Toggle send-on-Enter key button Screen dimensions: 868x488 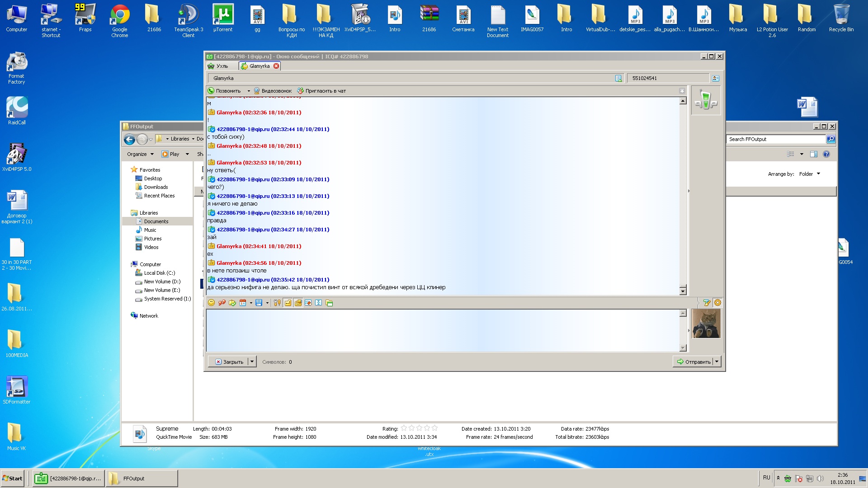[288, 303]
